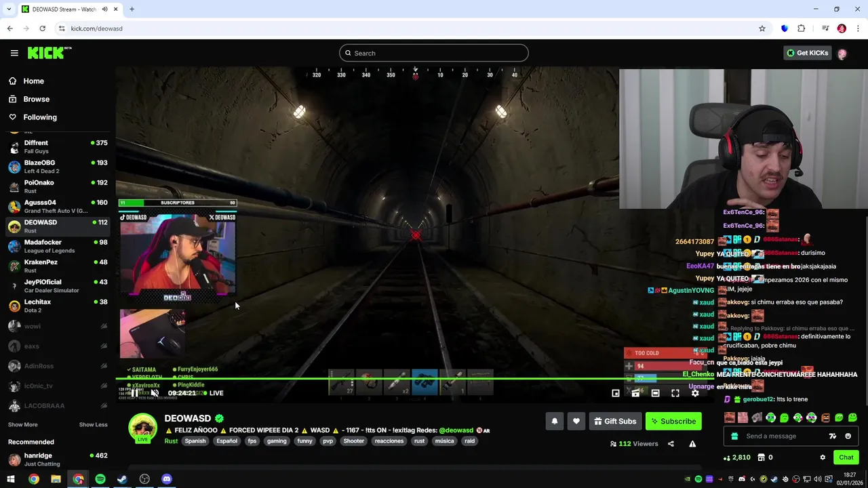
Task: Open Aguss04's channel in sidebar
Action: tap(58, 206)
